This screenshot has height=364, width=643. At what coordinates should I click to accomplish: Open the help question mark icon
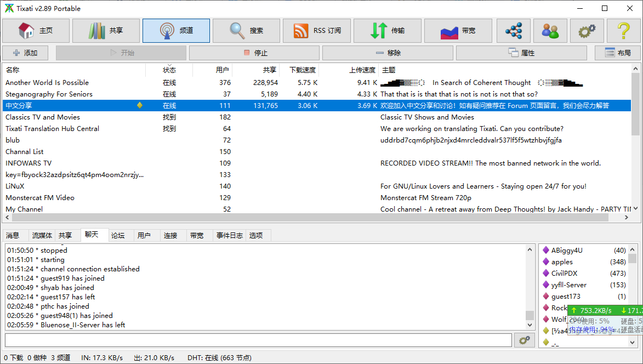[x=624, y=31]
